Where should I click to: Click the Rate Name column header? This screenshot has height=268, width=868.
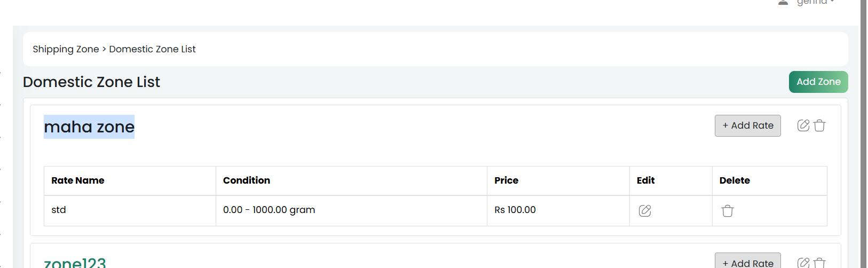(78, 180)
